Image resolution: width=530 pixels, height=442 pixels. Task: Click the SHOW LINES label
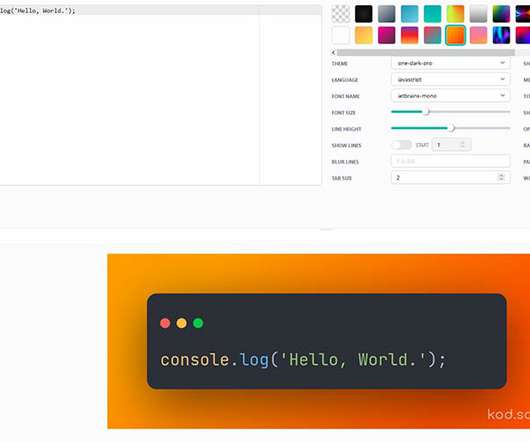coord(346,146)
